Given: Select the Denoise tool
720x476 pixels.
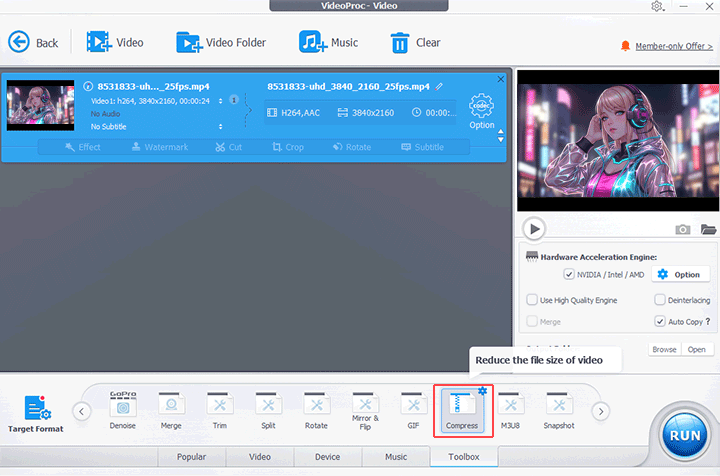Looking at the screenshot, I should tap(123, 410).
